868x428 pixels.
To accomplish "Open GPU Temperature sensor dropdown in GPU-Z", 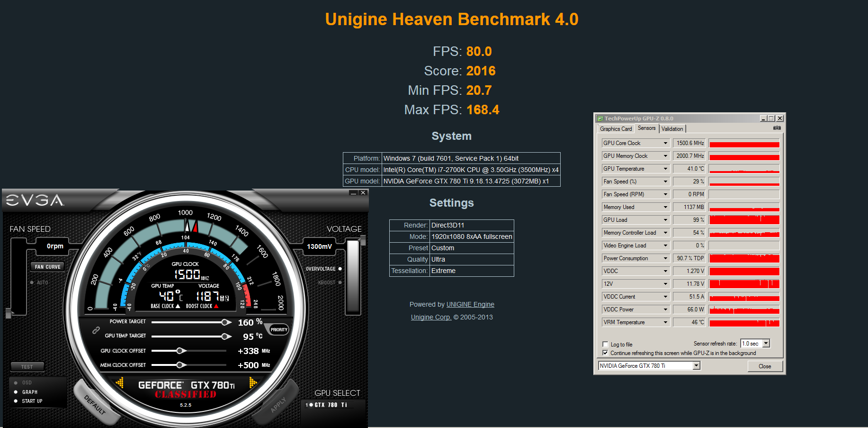I will tap(665, 169).
